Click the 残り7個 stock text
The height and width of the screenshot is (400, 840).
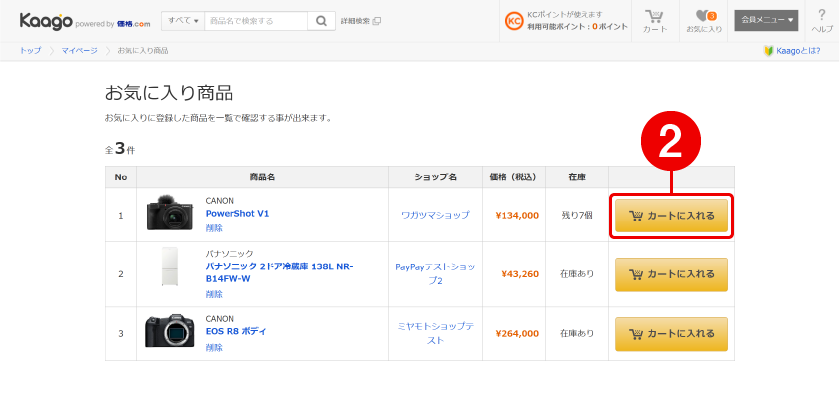(x=577, y=215)
